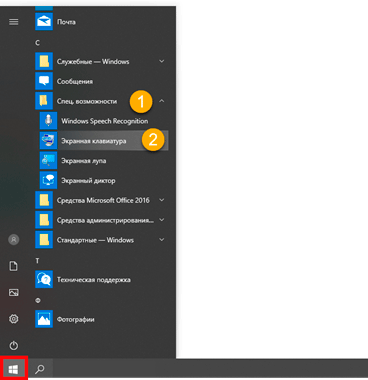The height and width of the screenshot is (380, 368).
Task: Click the user account avatar icon
Action: point(14,239)
